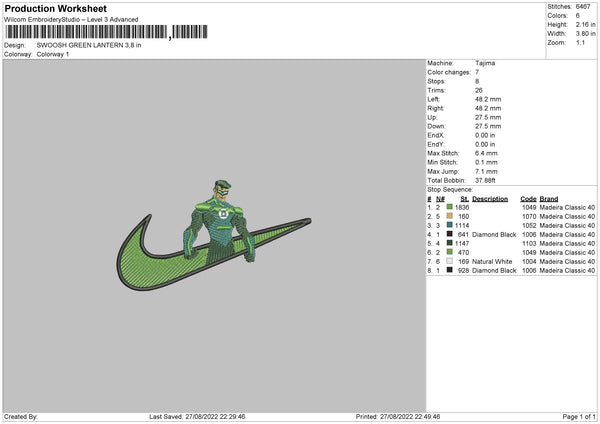This screenshot has width=600, height=424.
Task: Click code 1052 in stop row 3
Action: point(529,225)
